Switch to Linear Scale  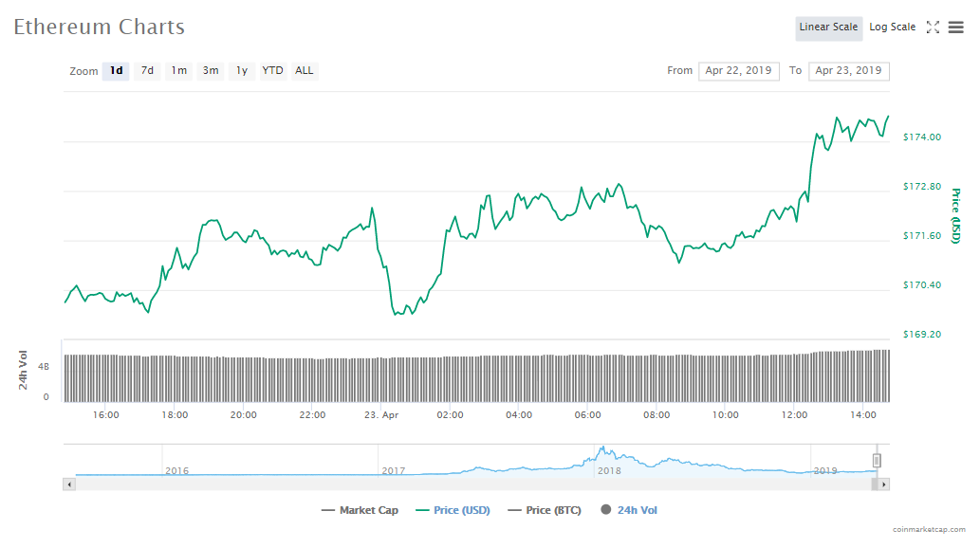coord(828,27)
